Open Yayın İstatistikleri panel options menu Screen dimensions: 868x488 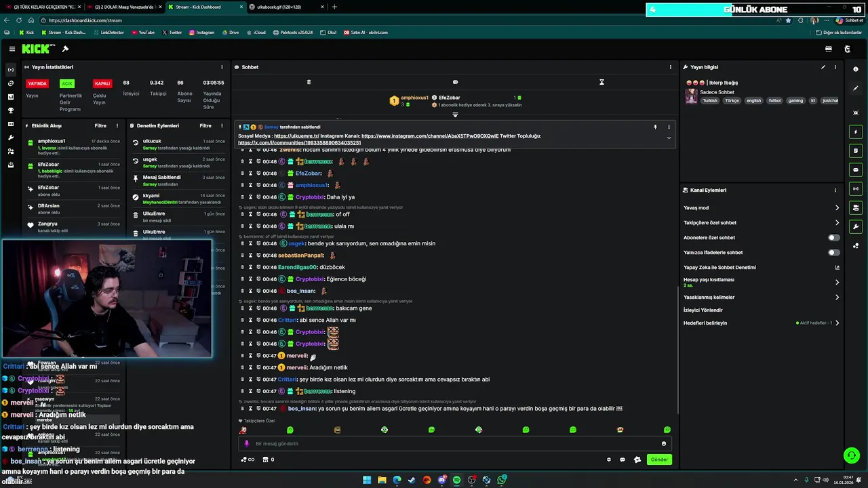click(x=222, y=67)
